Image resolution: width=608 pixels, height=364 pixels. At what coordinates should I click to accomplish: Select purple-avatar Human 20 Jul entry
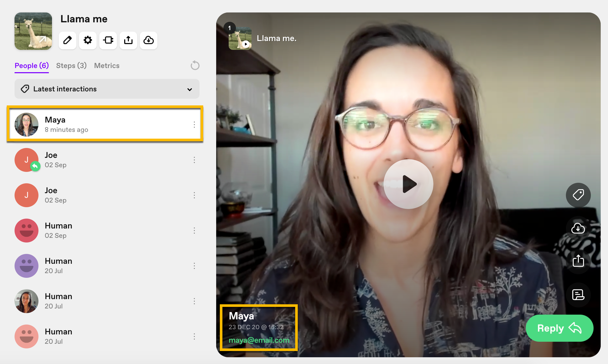[x=105, y=266]
